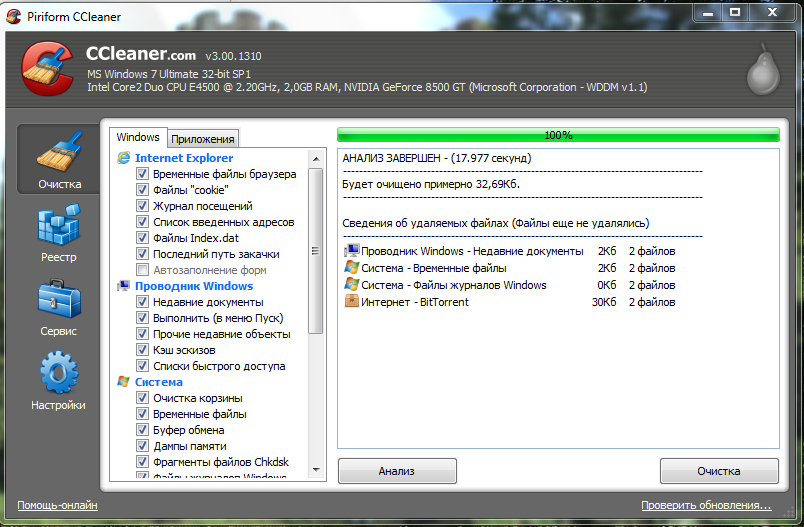804x527 pixels.
Task: Toggle the Журнал посещений checkbox
Action: point(143,206)
